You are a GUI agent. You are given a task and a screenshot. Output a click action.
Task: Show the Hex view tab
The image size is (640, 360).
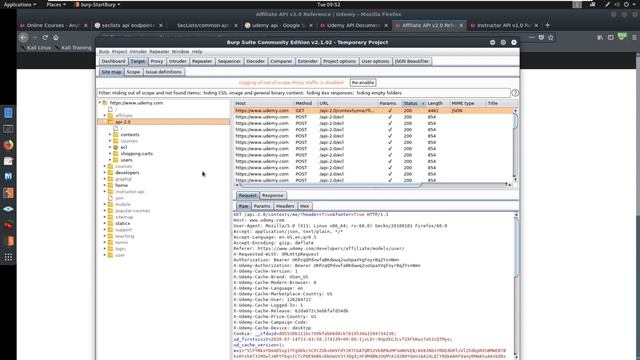pyautogui.click(x=304, y=206)
